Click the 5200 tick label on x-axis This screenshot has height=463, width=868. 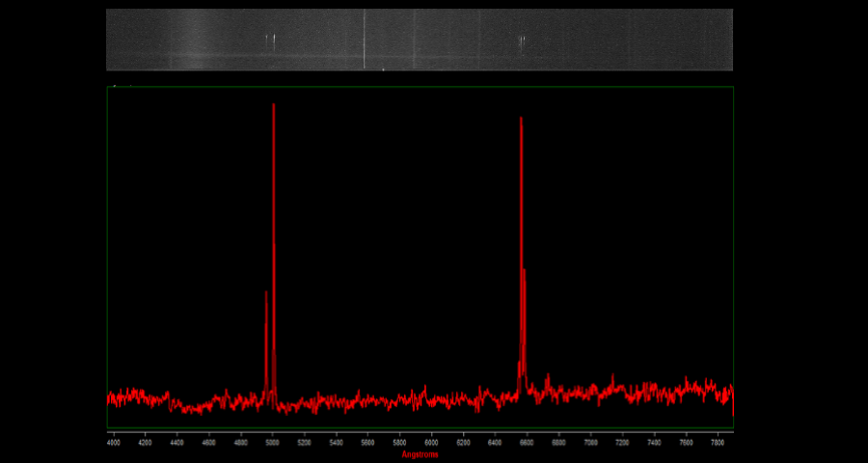pyautogui.click(x=304, y=443)
